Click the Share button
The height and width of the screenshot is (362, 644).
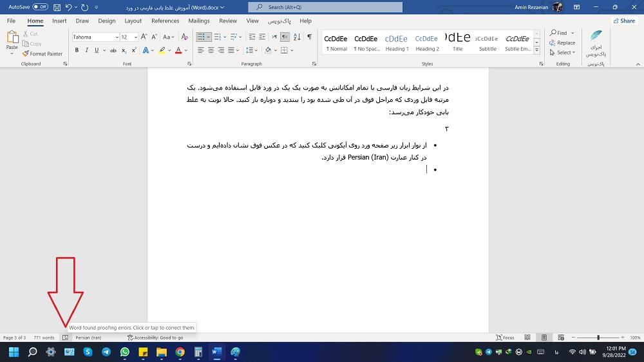click(623, 21)
